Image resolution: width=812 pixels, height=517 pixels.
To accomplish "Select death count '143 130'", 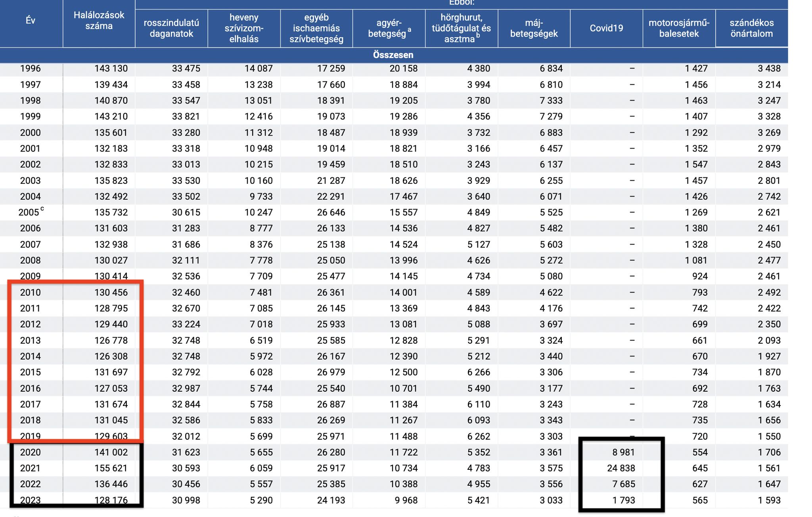I will coord(111,68).
